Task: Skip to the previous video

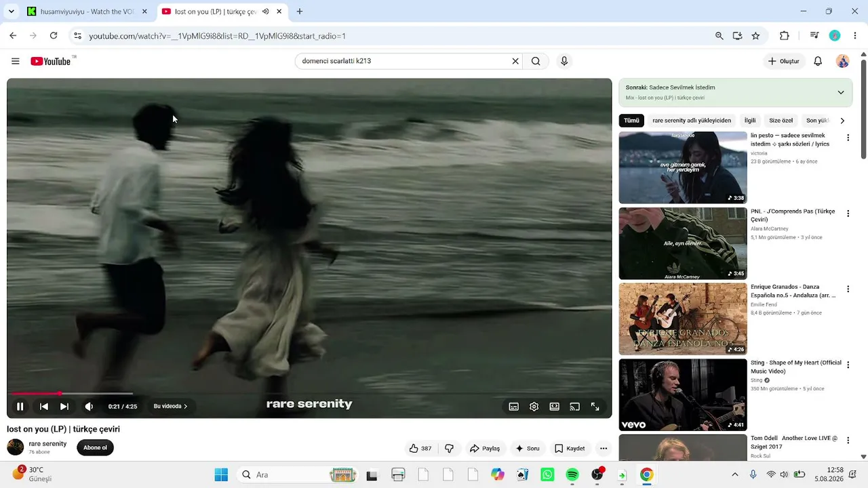Action: click(44, 407)
